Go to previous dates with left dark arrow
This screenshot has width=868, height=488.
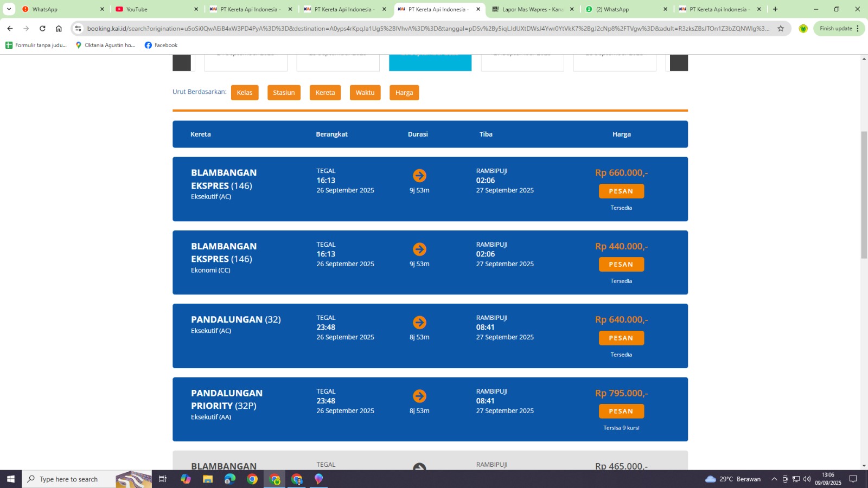pyautogui.click(x=182, y=62)
